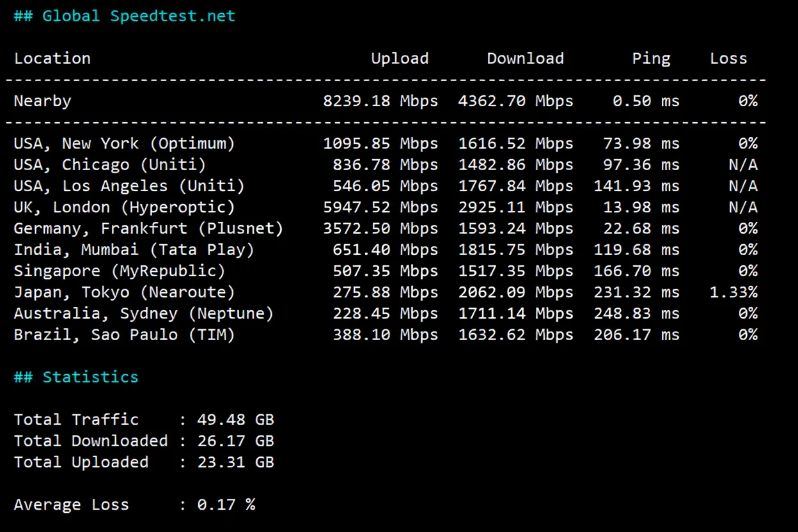798x532 pixels.
Task: Click Sydney ping 248.83 ms
Action: [636, 314]
